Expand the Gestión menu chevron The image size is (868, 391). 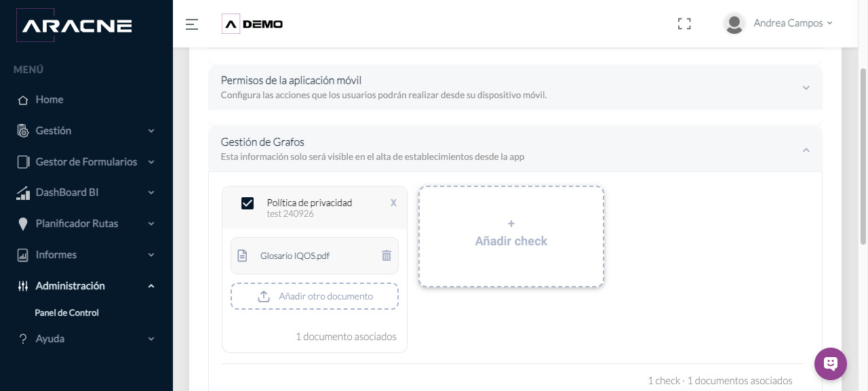151,131
